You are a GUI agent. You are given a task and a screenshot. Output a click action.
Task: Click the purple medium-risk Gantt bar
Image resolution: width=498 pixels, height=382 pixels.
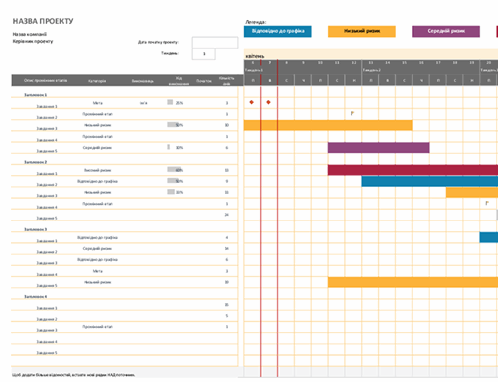[x=379, y=148]
